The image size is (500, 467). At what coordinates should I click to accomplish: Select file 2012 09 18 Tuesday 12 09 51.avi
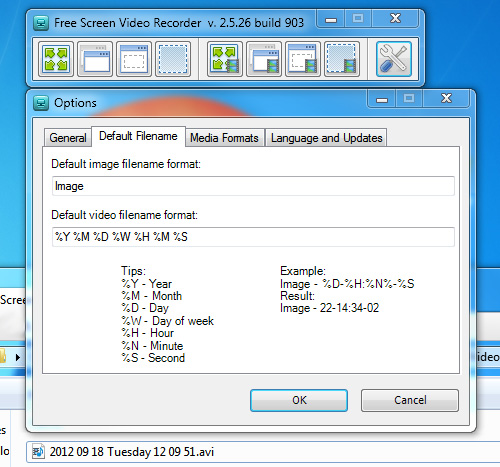132,452
